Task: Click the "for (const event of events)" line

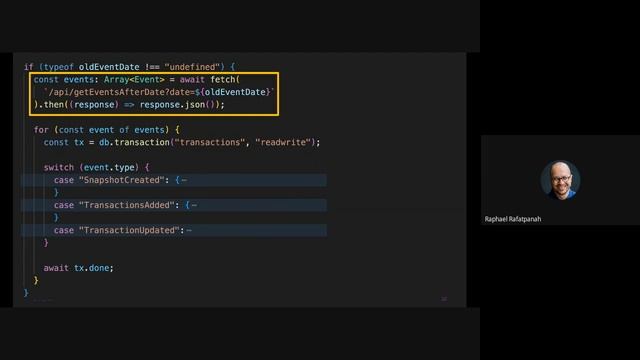Action: pos(107,130)
